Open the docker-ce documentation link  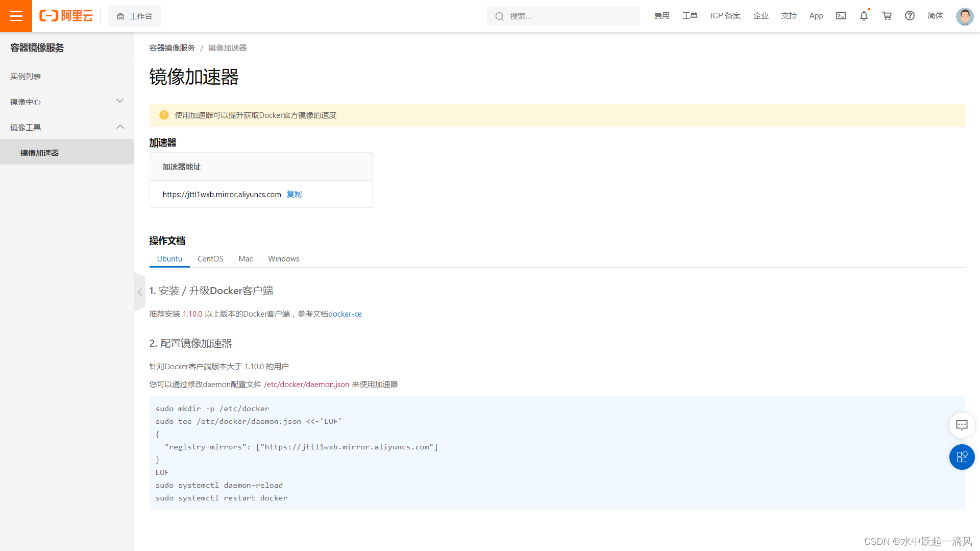click(345, 314)
